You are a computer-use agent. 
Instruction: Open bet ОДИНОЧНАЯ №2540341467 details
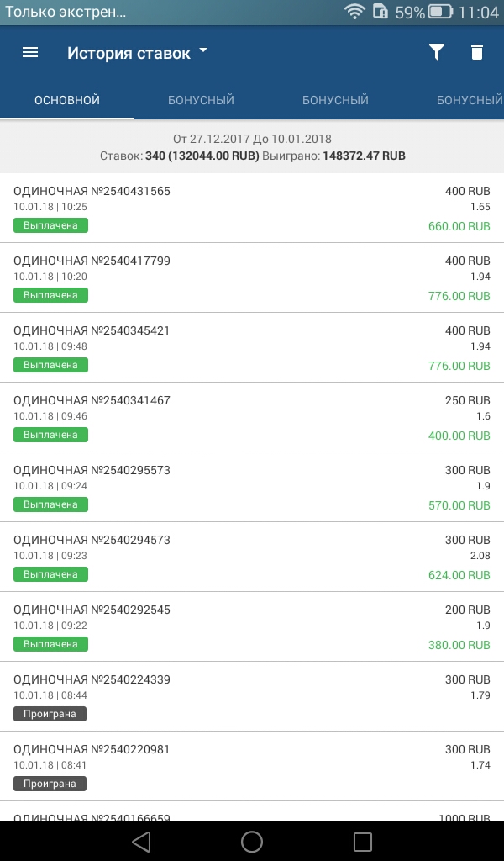point(92,401)
